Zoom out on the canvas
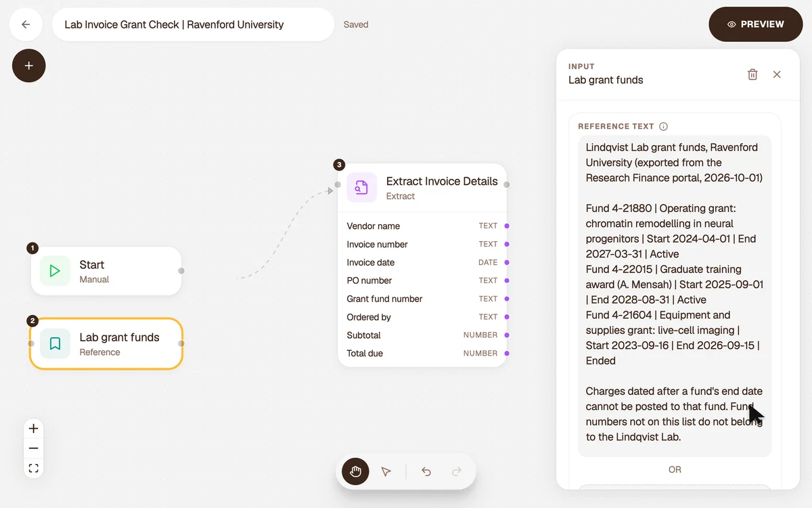This screenshot has width=812, height=508. coord(34,448)
